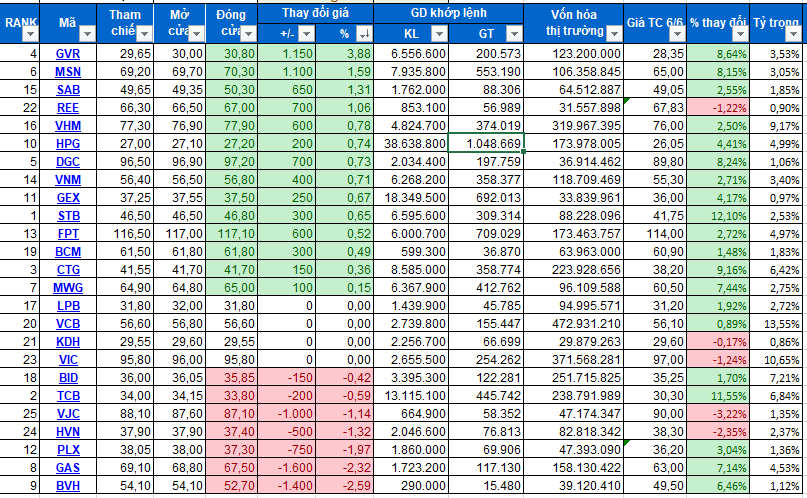
Task: Open the VIC ticker link
Action: (68, 360)
